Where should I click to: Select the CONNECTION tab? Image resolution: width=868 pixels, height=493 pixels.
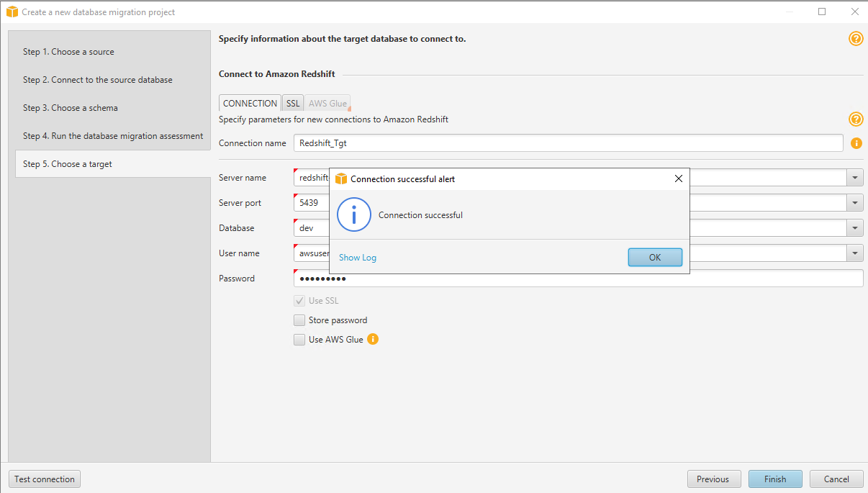click(250, 104)
